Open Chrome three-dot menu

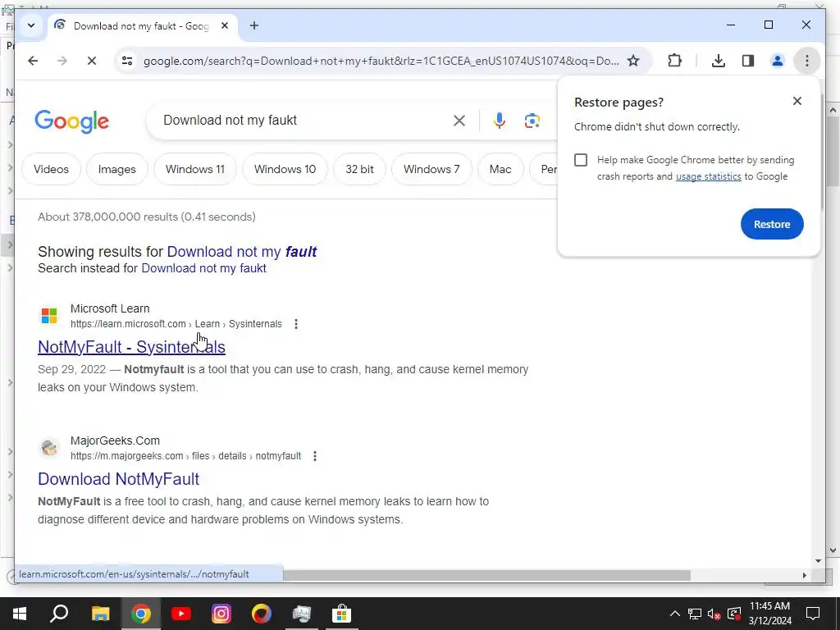(x=807, y=61)
